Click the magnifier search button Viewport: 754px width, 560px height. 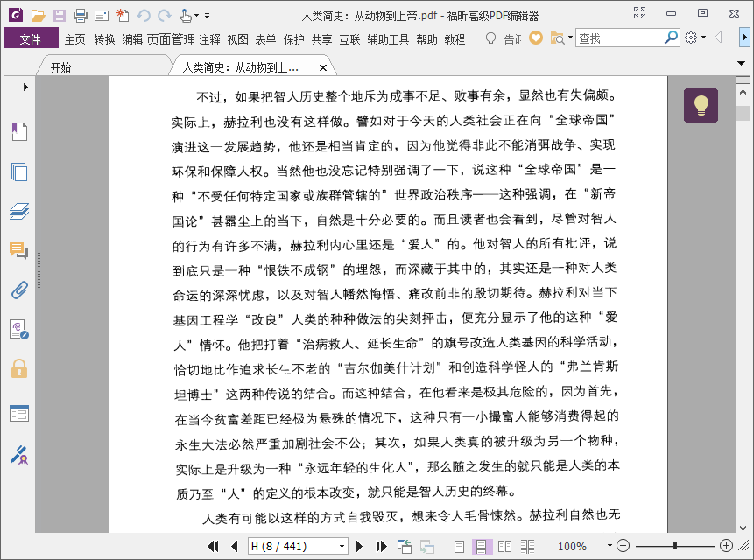[671, 38]
